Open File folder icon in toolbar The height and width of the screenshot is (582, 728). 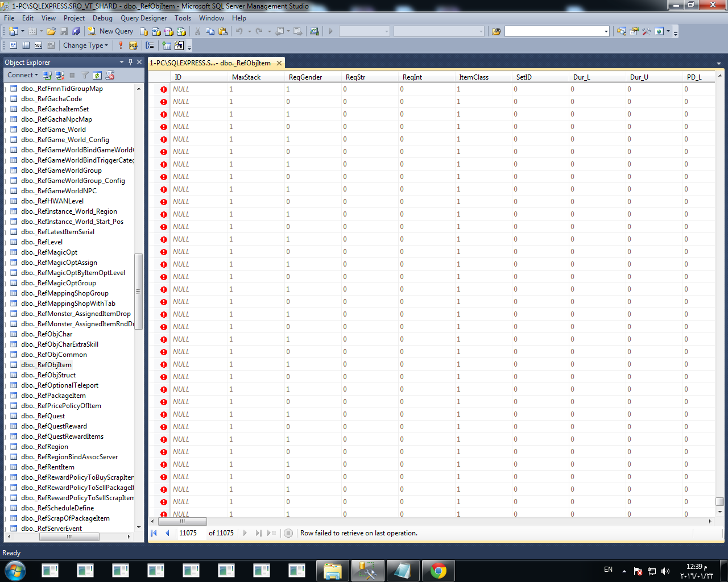[x=51, y=31]
